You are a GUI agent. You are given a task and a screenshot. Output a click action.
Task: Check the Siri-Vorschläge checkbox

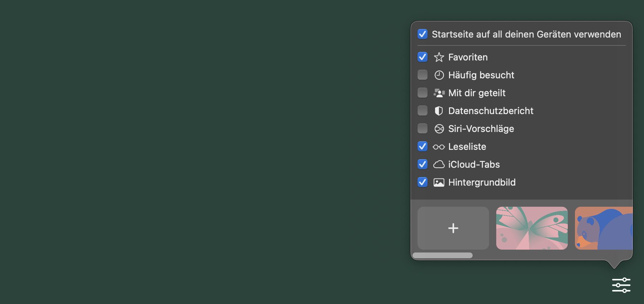tap(423, 129)
